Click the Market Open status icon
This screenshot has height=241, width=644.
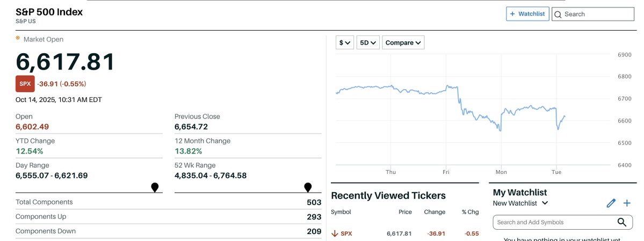[x=18, y=38]
